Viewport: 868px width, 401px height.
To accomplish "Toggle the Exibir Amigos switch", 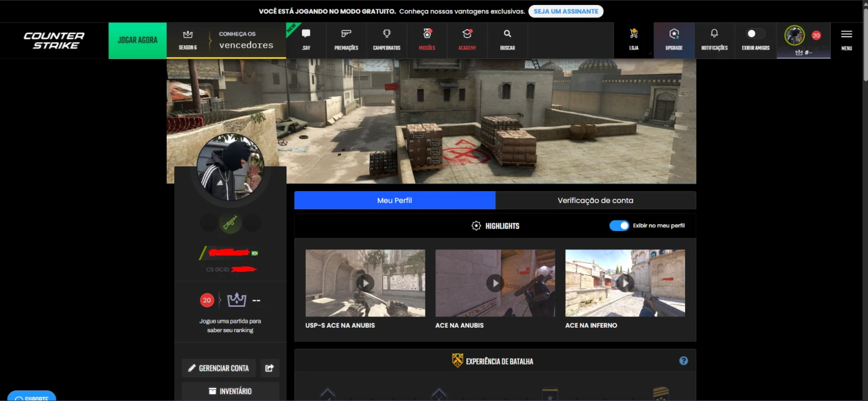I will click(x=755, y=34).
